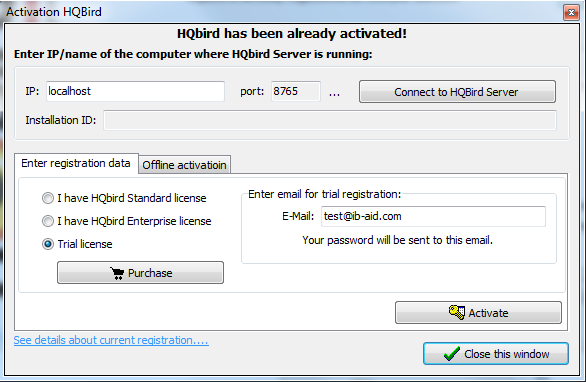Click the shopping cart icon on Purchase
Image resolution: width=586 pixels, height=382 pixels.
[x=117, y=273]
